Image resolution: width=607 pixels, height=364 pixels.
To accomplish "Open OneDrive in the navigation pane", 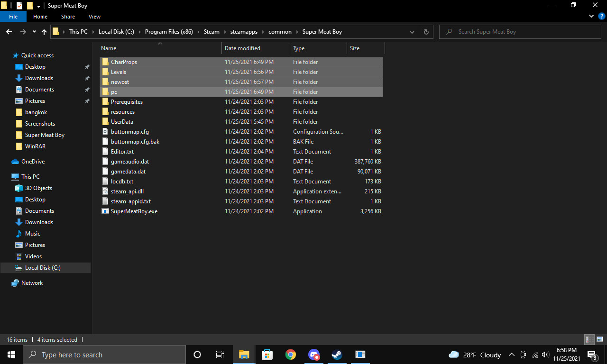I will [33, 162].
